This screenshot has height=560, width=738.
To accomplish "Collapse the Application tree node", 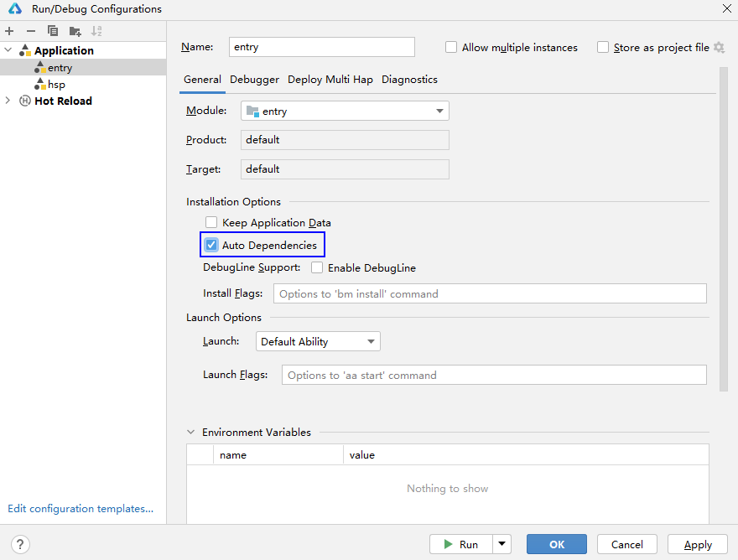I will tap(8, 50).
